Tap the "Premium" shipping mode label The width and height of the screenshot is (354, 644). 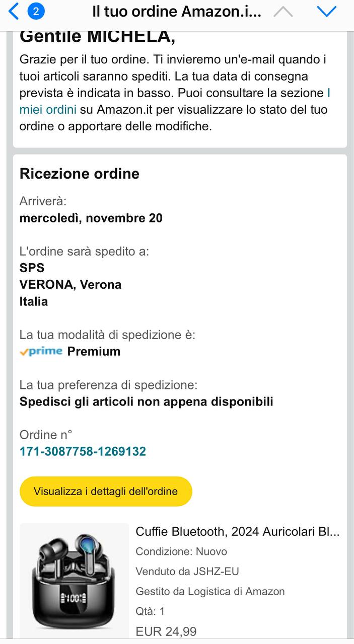pyautogui.click(x=94, y=351)
